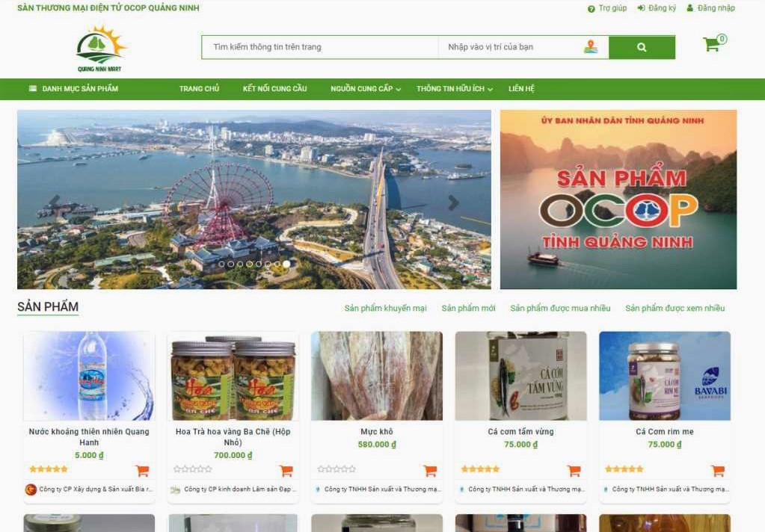This screenshot has height=532, width=765.
Task: Click the Đăng ký link
Action: pos(657,8)
